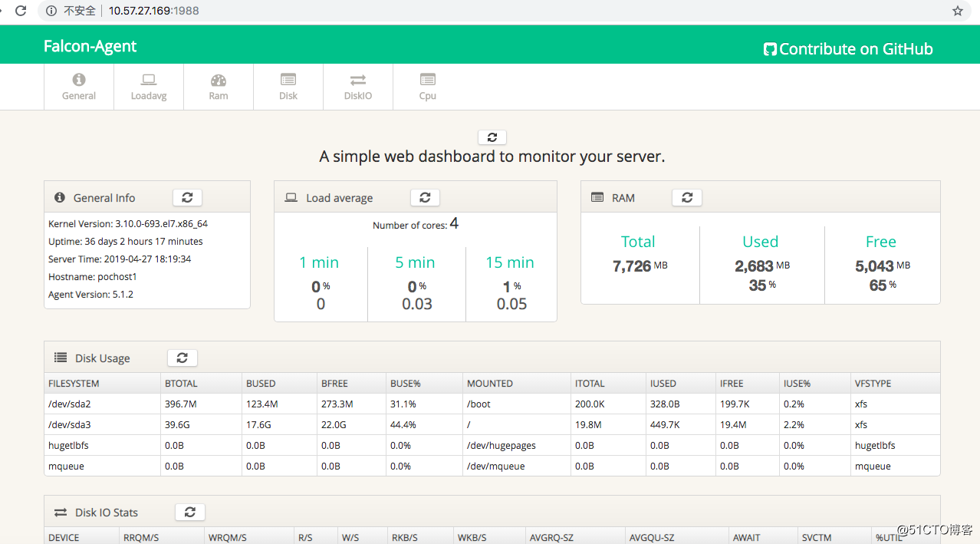Click the RAM Used 2,683 MB value
Image resolution: width=980 pixels, height=544 pixels.
762,266
